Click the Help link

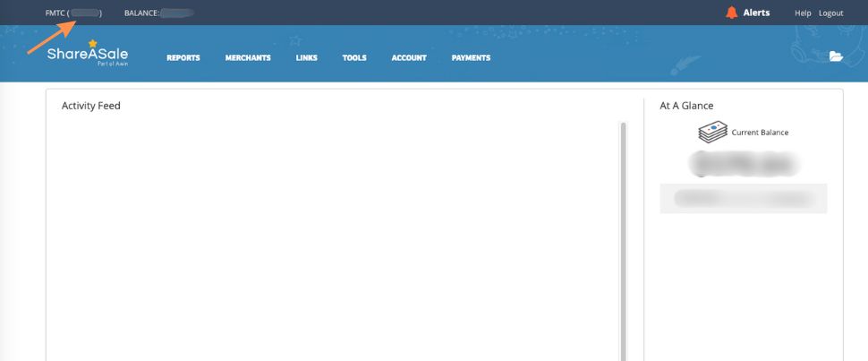point(803,13)
